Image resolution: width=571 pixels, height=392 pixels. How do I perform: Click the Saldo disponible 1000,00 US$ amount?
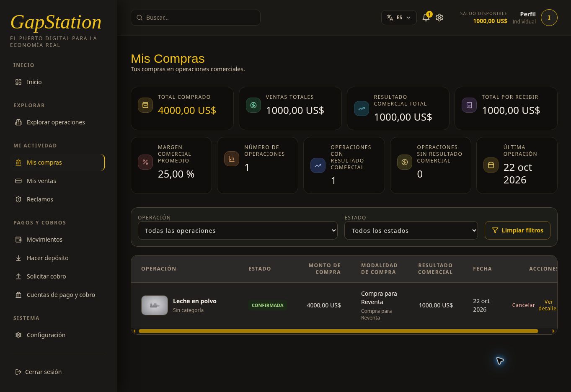[490, 21]
